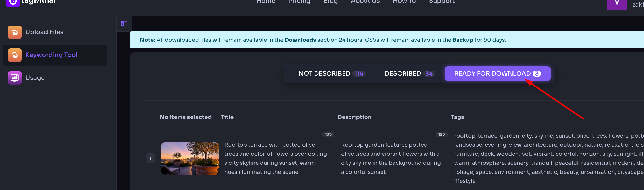Click the Upload Files sidebar icon
Screen dimensions: 644x190
(15, 32)
